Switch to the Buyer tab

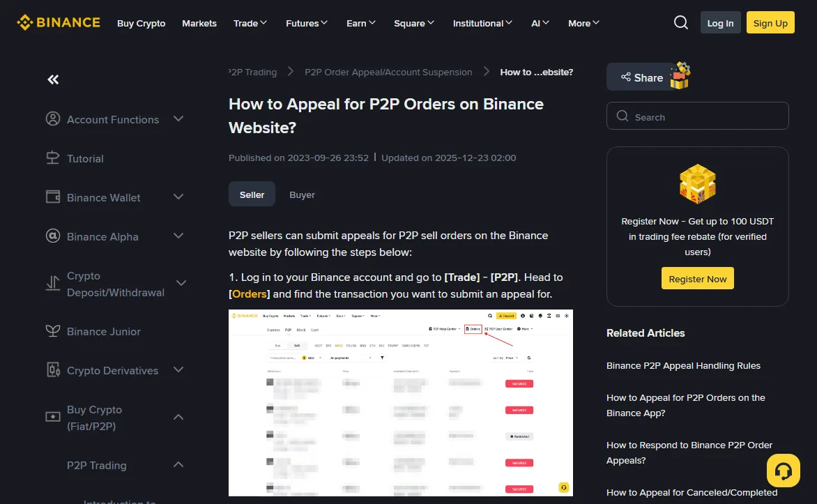tap(303, 194)
